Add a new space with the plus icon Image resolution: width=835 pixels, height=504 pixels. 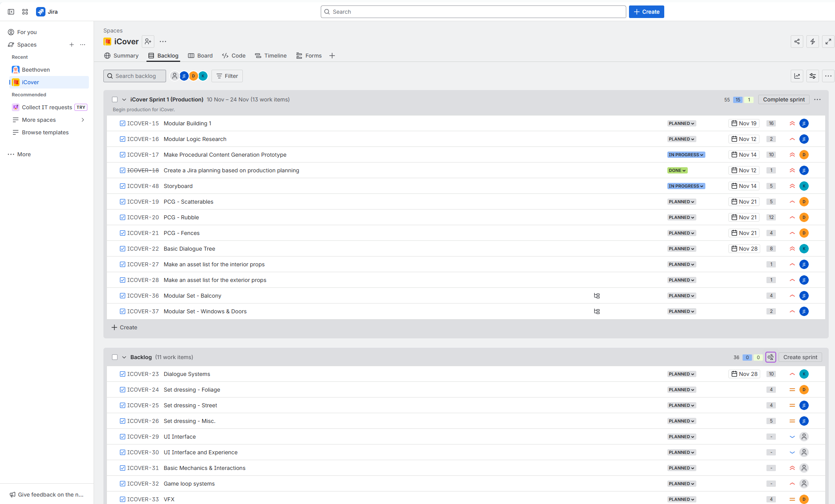[x=72, y=45]
